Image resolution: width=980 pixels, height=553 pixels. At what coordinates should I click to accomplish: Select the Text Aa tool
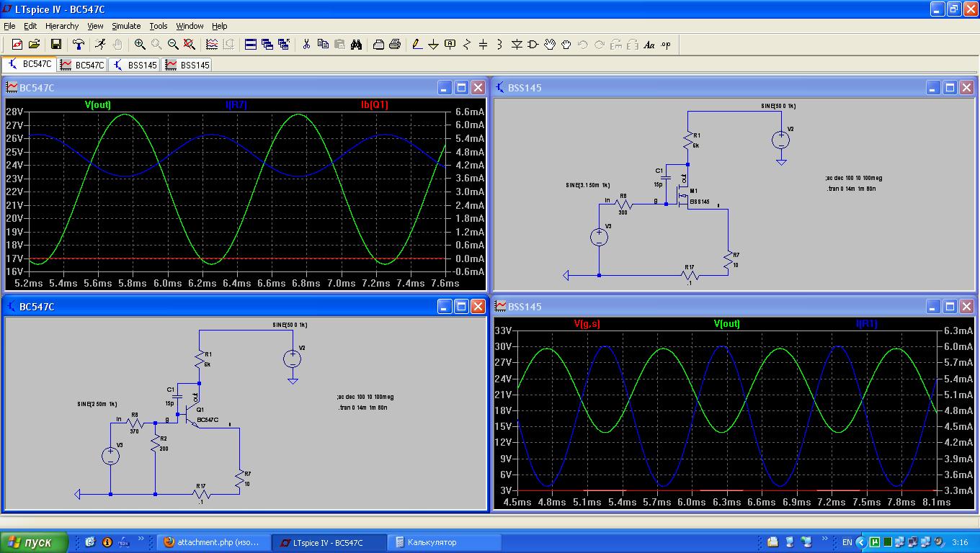(649, 45)
